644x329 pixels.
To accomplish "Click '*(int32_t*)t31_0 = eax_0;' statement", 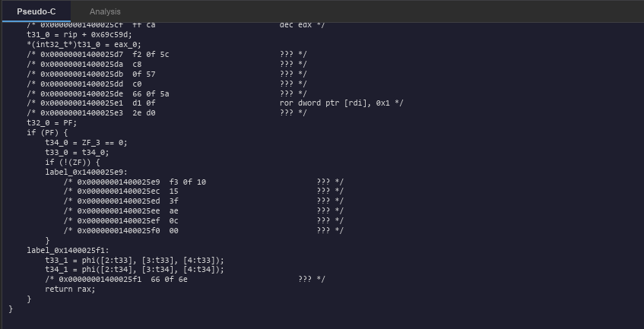I will [84, 44].
